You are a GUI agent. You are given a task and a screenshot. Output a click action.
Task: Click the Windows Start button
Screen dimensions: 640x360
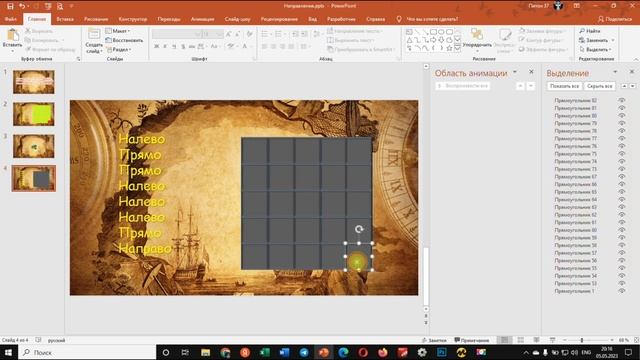click(x=8, y=352)
